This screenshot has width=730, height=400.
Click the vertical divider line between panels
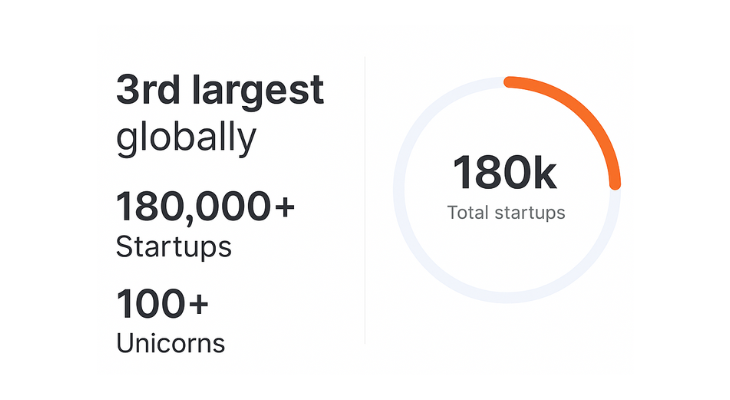(x=365, y=200)
